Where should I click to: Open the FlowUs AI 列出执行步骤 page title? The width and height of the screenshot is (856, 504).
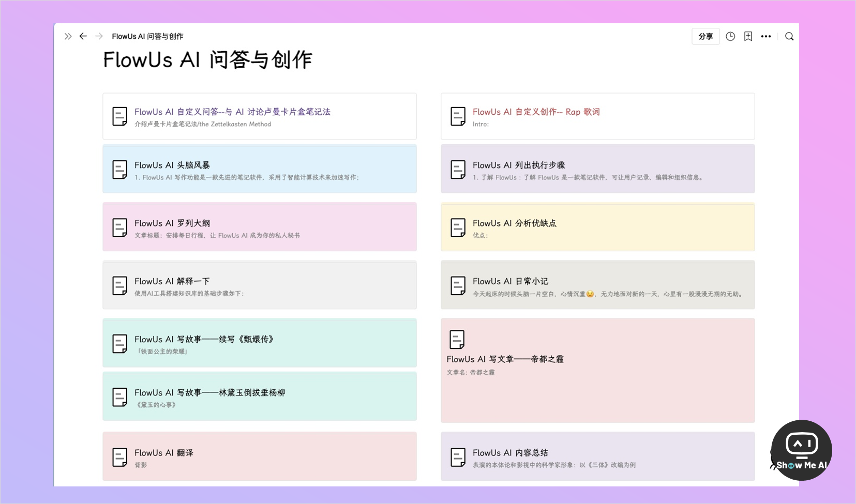coord(519,165)
